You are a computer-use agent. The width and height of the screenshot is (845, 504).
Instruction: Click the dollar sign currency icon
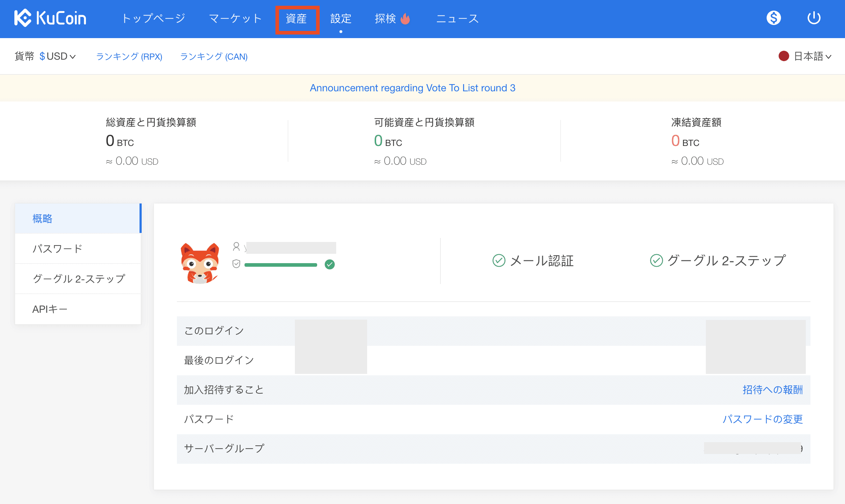click(x=773, y=18)
